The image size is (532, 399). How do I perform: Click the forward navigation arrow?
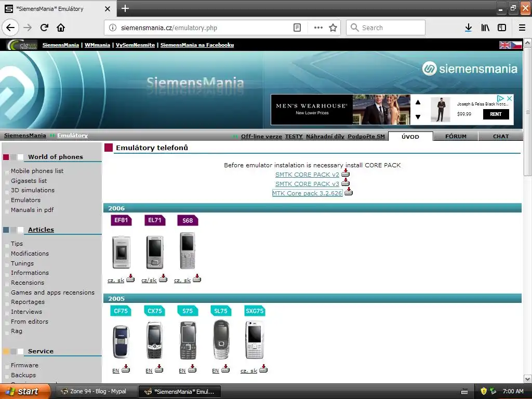[x=28, y=28]
